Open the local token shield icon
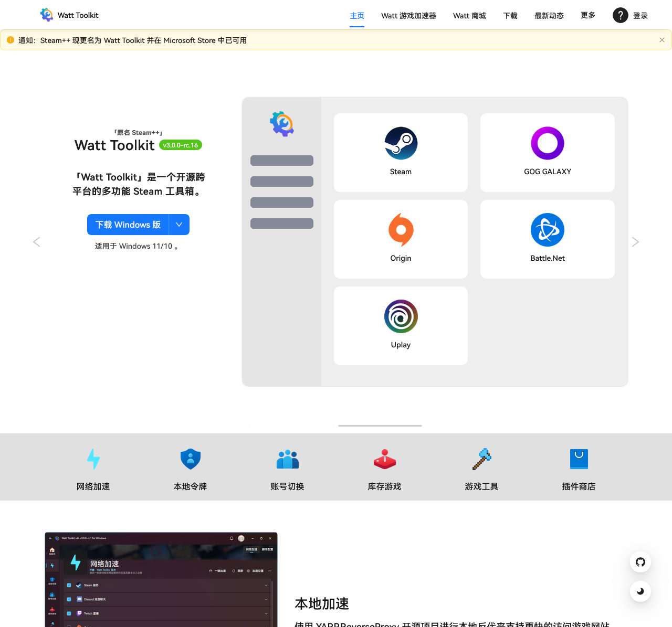 click(191, 459)
